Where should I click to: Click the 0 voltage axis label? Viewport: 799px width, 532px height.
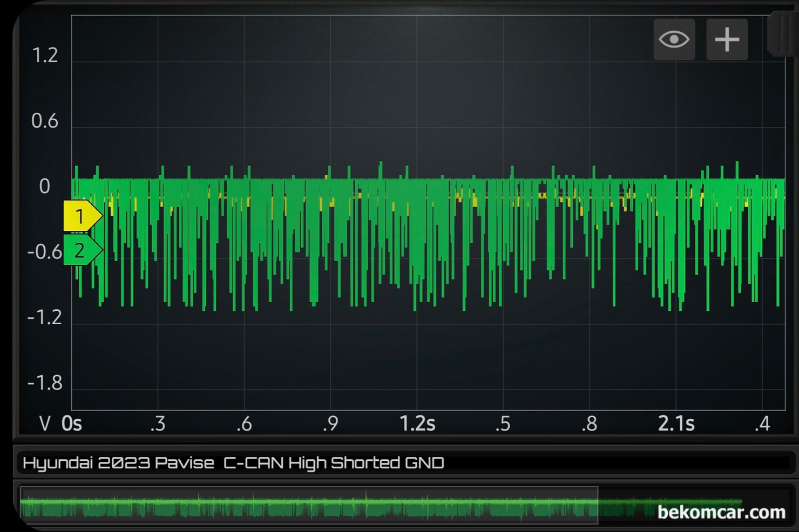click(45, 187)
